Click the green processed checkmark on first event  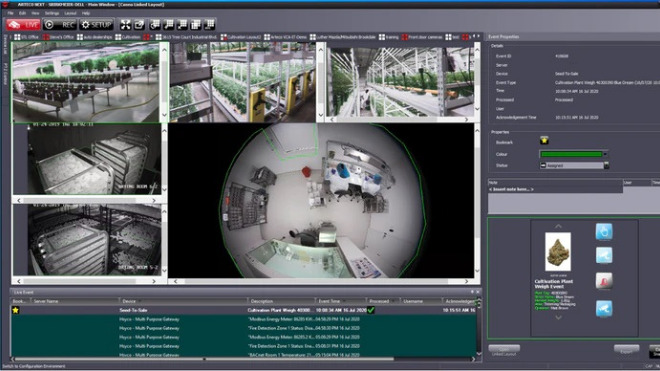pos(371,310)
